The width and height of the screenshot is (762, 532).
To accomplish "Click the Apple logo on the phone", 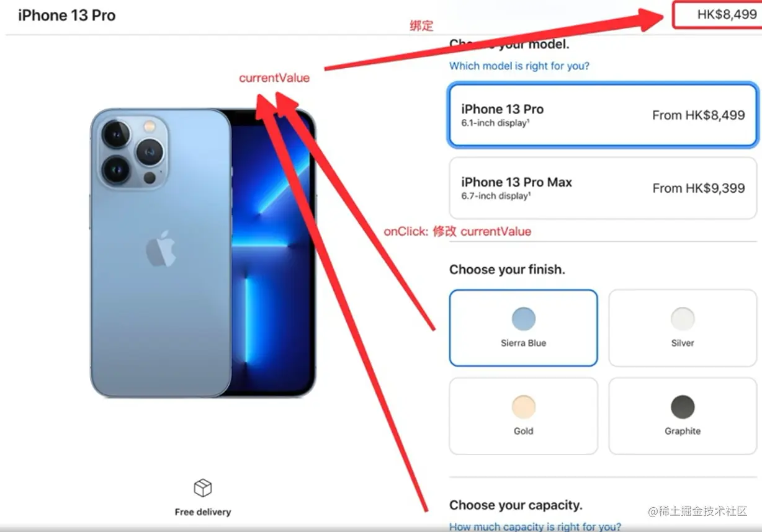I will [160, 248].
